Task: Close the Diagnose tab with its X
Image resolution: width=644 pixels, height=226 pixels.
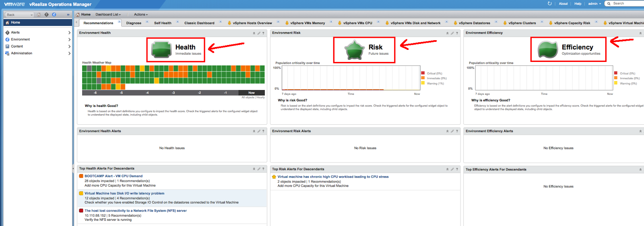Action: pyautogui.click(x=147, y=22)
